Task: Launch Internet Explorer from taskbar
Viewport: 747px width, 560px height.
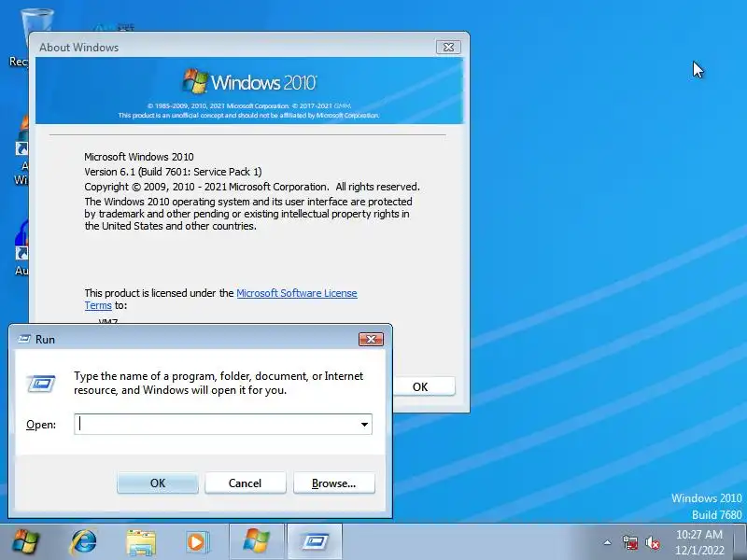Action: coord(83,541)
